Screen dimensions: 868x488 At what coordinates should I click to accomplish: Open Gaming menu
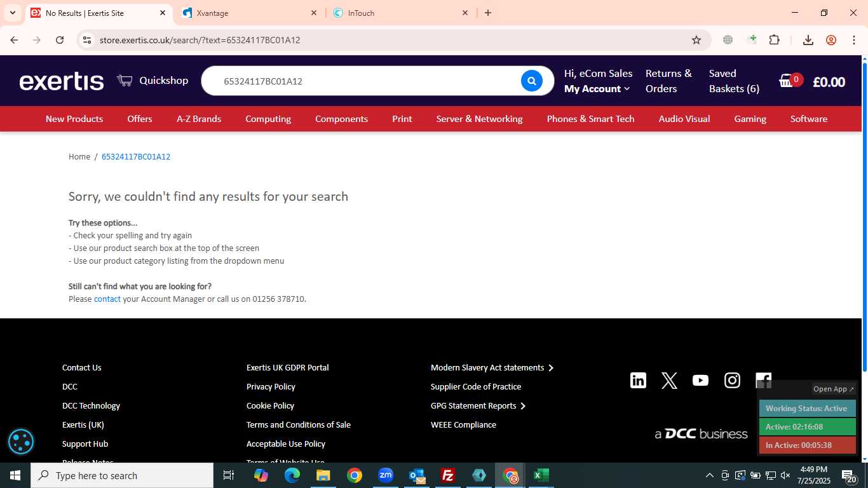click(x=750, y=119)
